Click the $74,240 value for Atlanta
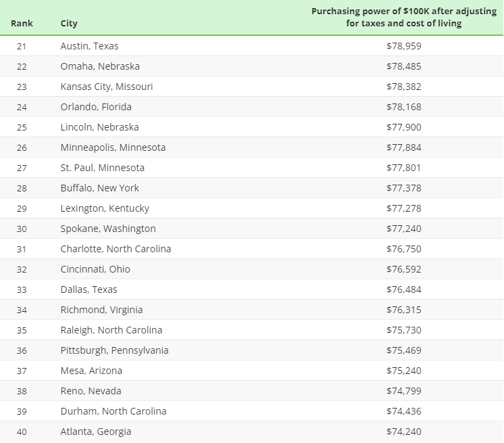The image size is (504, 443). click(x=404, y=431)
